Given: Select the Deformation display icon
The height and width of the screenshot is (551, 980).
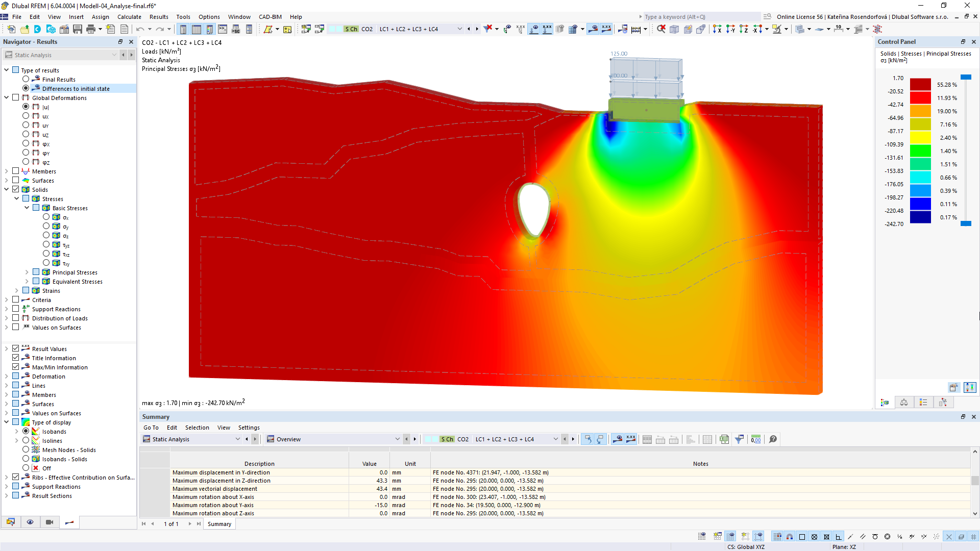Looking at the screenshot, I should [27, 376].
